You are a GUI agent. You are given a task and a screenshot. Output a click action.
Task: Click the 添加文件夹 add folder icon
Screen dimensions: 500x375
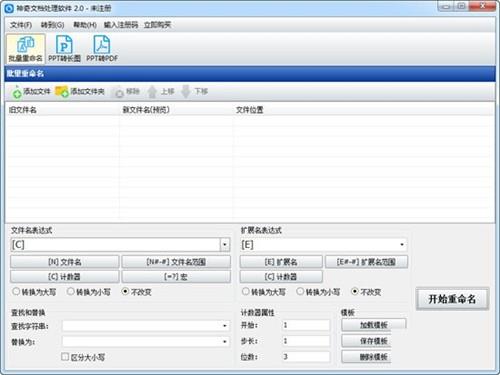[x=62, y=92]
